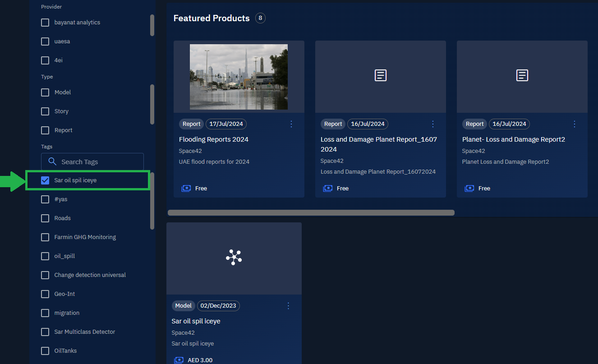
Task: Click the price icon on Planet- Loss and Damage Report2
Action: (x=469, y=189)
